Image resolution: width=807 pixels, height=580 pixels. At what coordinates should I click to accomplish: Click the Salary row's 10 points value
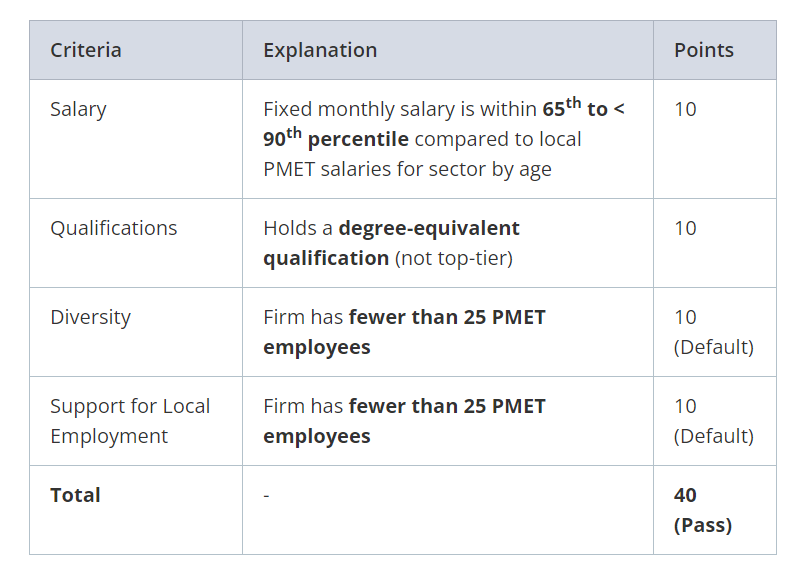pos(685,110)
